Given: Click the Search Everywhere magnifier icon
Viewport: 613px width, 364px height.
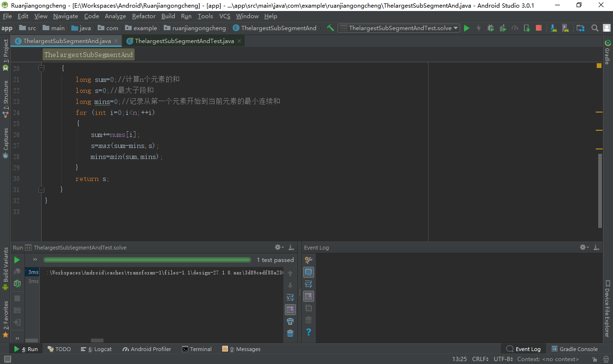Looking at the screenshot, I should (595, 28).
